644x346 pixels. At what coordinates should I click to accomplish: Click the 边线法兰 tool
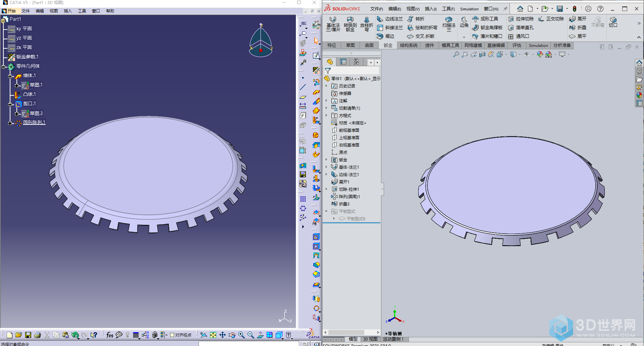pos(390,19)
